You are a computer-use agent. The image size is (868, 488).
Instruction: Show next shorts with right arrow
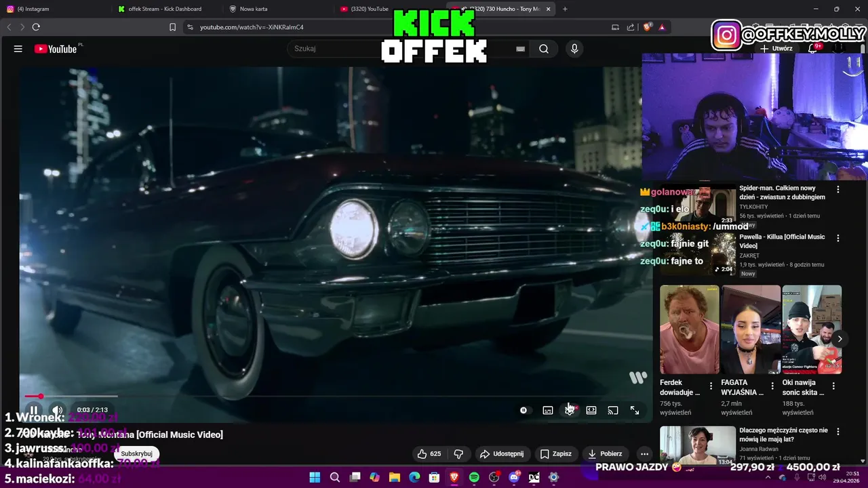(840, 339)
